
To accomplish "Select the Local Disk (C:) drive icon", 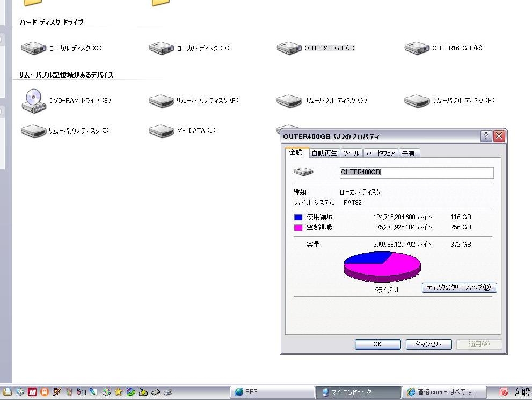I will pos(34,48).
